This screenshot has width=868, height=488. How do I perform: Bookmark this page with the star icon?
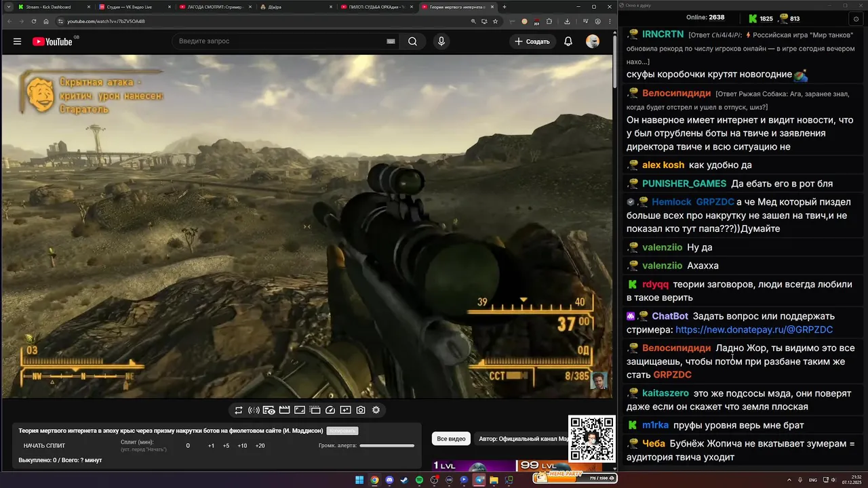[x=496, y=21]
